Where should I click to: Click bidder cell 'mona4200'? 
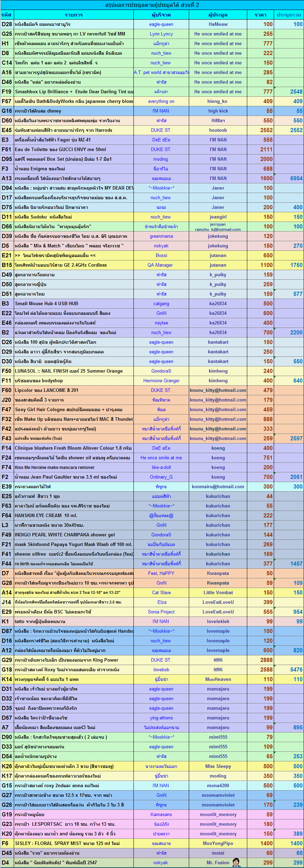tap(218, 785)
